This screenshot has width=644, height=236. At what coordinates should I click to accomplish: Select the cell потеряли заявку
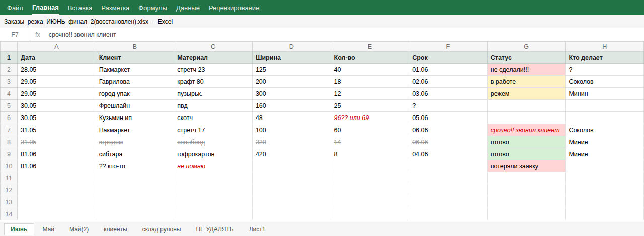click(526, 166)
